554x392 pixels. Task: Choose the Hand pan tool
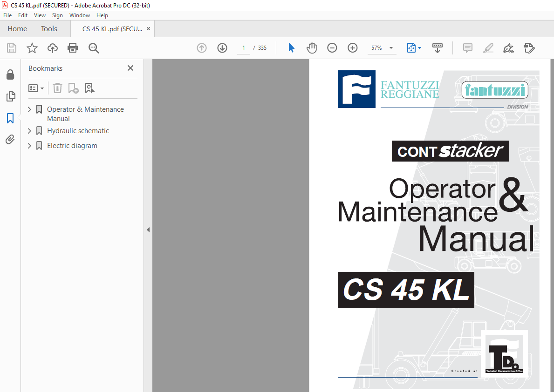pyautogui.click(x=312, y=48)
